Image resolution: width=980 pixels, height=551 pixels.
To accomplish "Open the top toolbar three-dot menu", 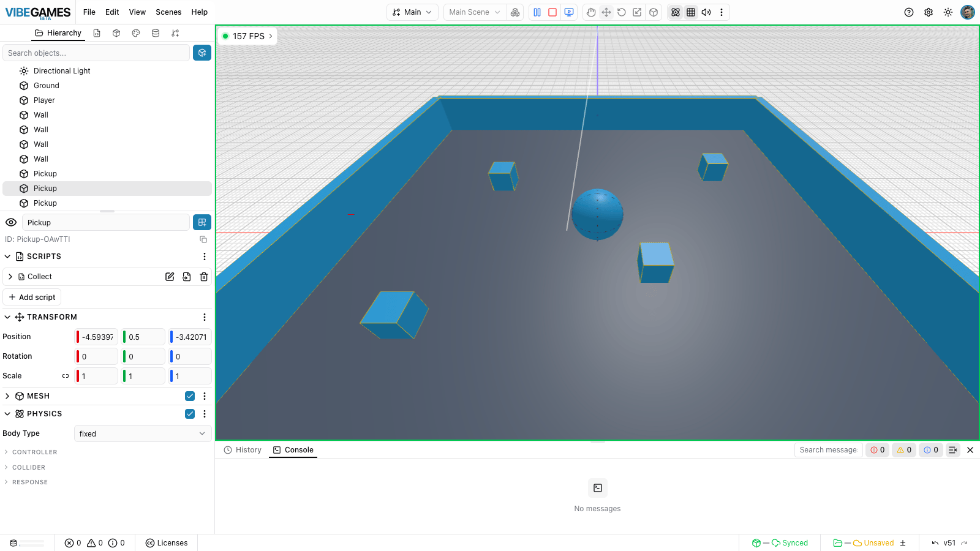I will 722,12.
